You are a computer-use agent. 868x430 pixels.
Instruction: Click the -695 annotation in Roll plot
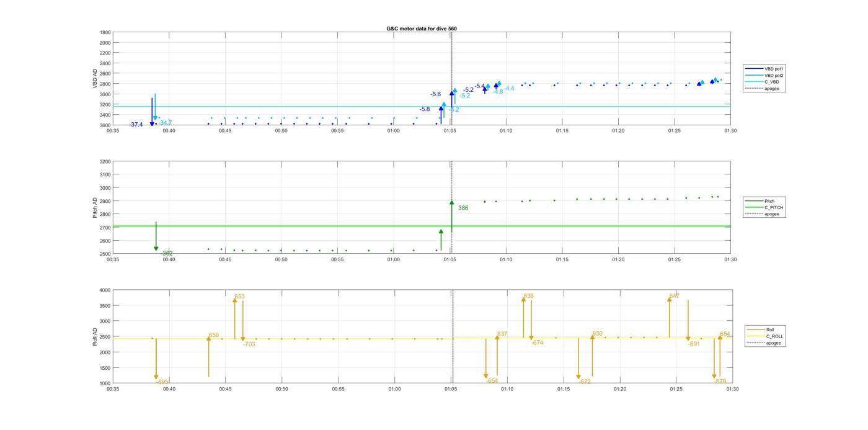[162, 382]
